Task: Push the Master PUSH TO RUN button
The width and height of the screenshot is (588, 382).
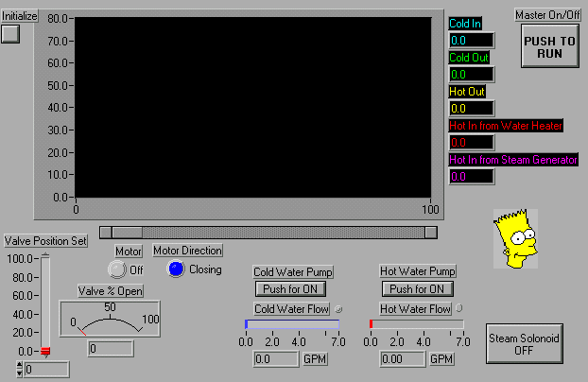Action: pyautogui.click(x=550, y=46)
